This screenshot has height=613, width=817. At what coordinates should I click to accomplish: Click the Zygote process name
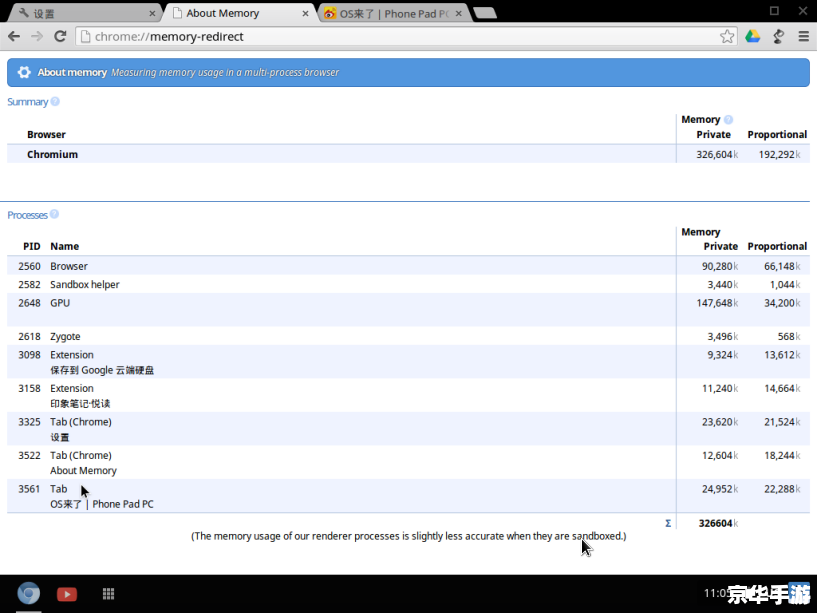65,336
